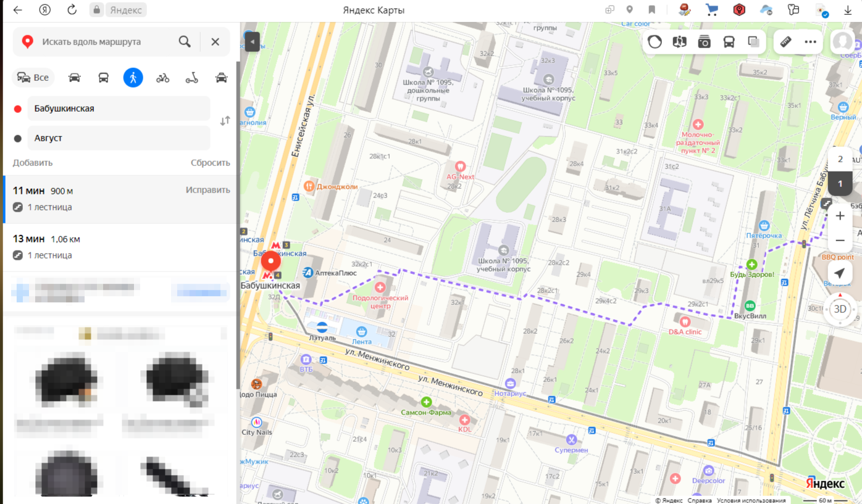
Task: Select the 13 мин 1,06 км route option
Action: [121, 247]
